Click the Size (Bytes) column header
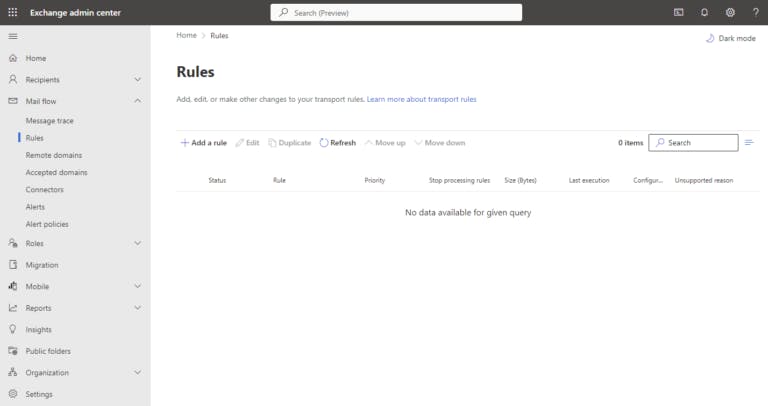Viewport: 768px width, 406px height. pos(520,180)
